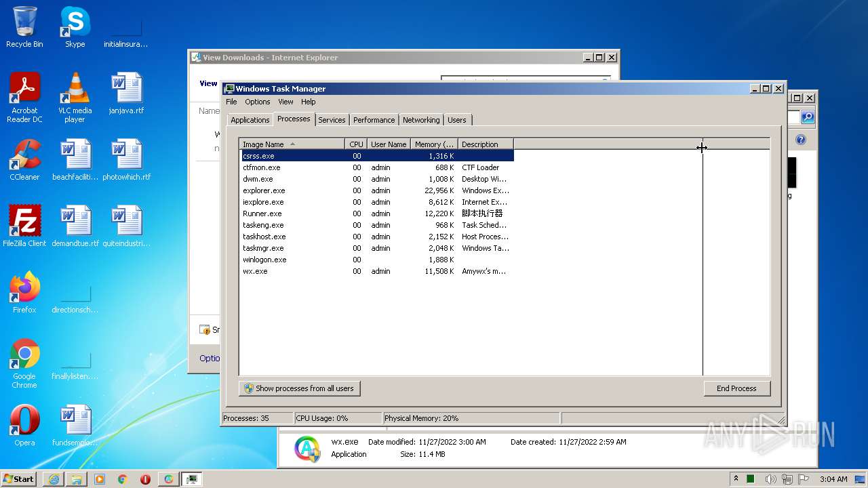Select the Runner.exe process row
This screenshot has width=868, height=488.
(x=376, y=213)
